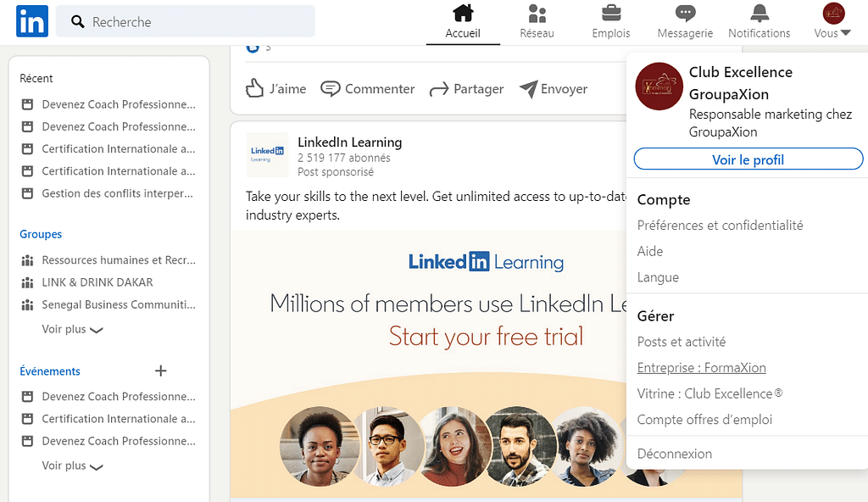This screenshot has width=868, height=502.
Task: Expand Voir plus under Événements
Action: click(73, 466)
